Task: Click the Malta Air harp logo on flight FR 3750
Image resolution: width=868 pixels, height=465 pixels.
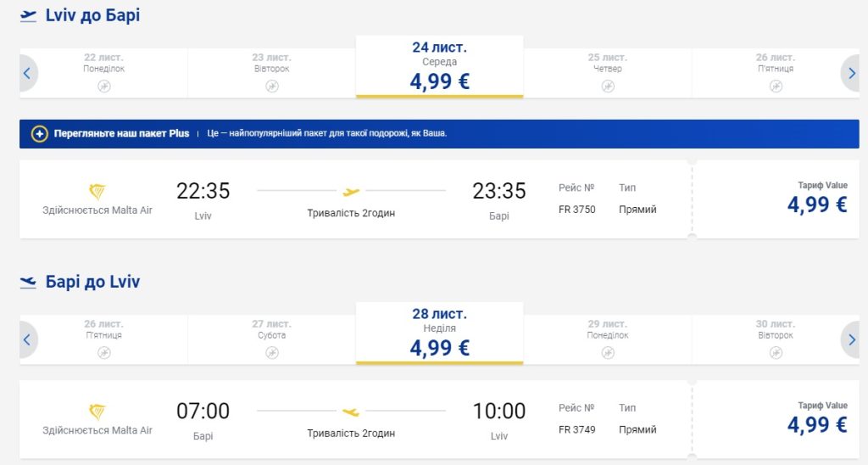Action: 97,191
